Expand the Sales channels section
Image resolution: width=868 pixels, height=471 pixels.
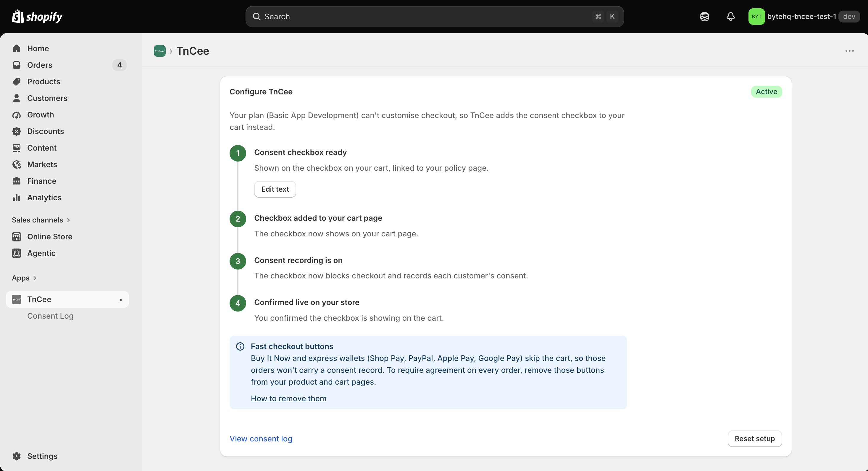(41, 220)
